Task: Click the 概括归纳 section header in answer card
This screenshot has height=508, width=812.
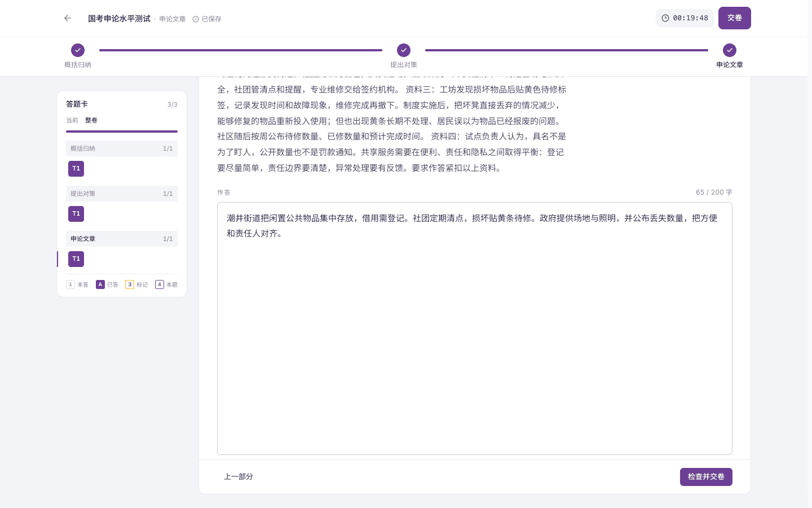Action: [122, 148]
